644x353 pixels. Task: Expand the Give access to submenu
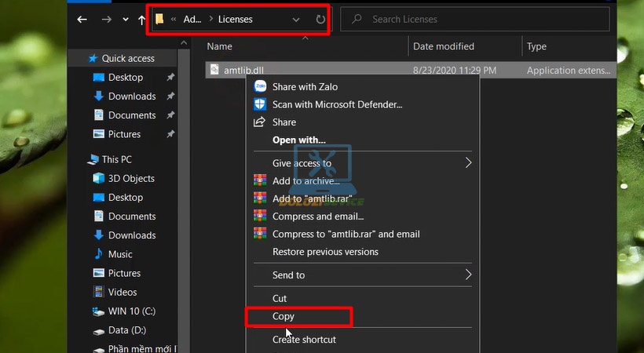[468, 163]
